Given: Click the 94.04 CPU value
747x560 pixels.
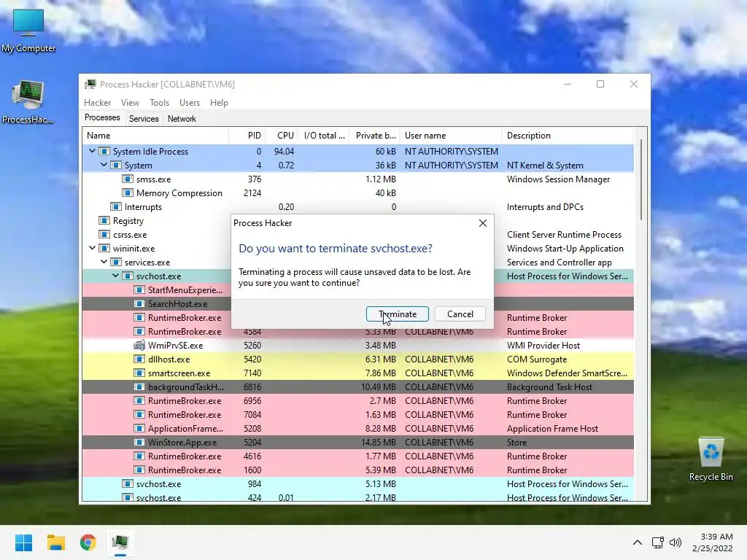Looking at the screenshot, I should pyautogui.click(x=284, y=152).
